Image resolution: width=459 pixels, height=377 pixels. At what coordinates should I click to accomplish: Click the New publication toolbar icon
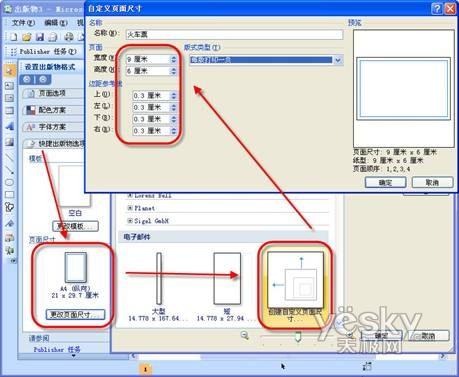(x=13, y=37)
